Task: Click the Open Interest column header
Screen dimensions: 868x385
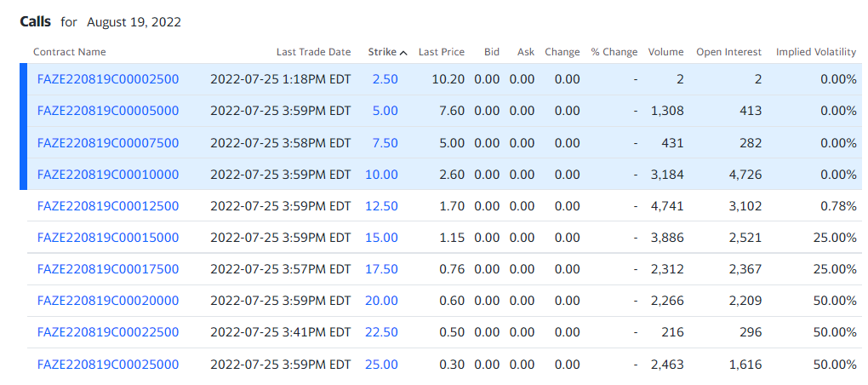Action: click(729, 52)
